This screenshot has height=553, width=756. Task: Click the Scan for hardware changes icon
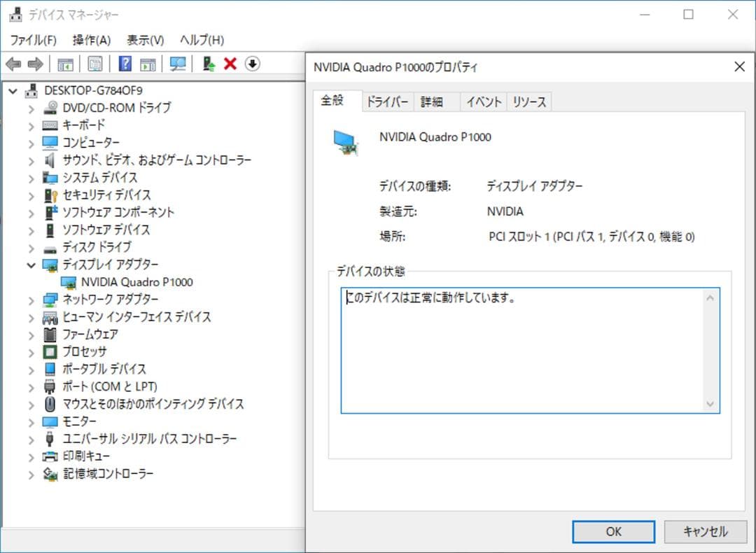tap(177, 64)
